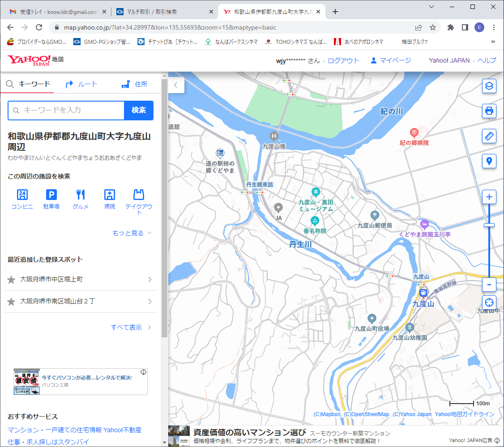Screen dimensions: 504x447
Task: Collapse the left side panel arrow
Action: (176, 85)
